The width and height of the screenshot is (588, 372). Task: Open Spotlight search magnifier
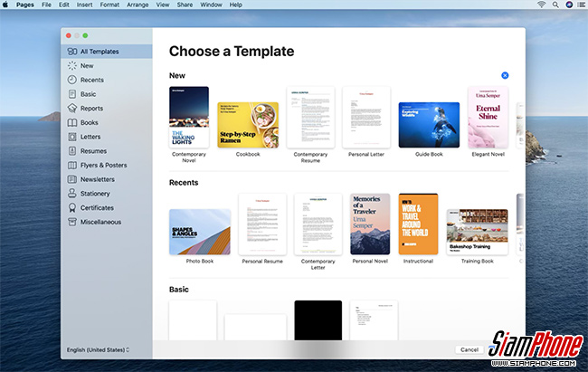coord(555,5)
